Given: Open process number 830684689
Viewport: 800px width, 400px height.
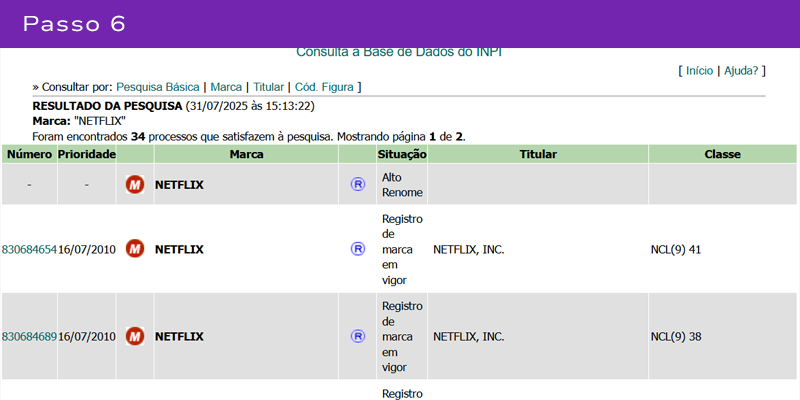Looking at the screenshot, I should click(x=29, y=337).
